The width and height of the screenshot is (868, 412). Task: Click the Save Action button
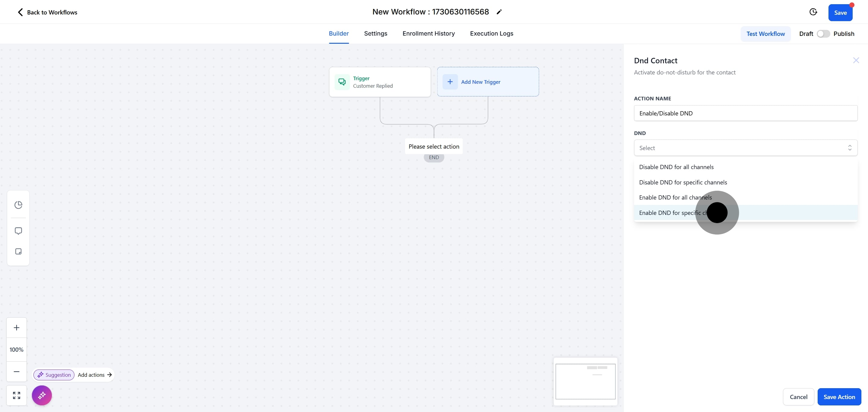click(x=839, y=397)
